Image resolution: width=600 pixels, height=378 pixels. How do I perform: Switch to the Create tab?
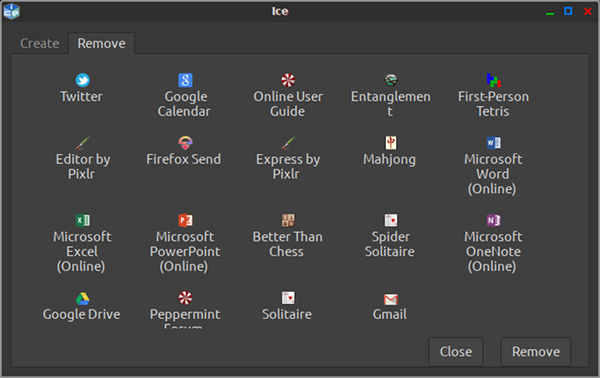(39, 43)
